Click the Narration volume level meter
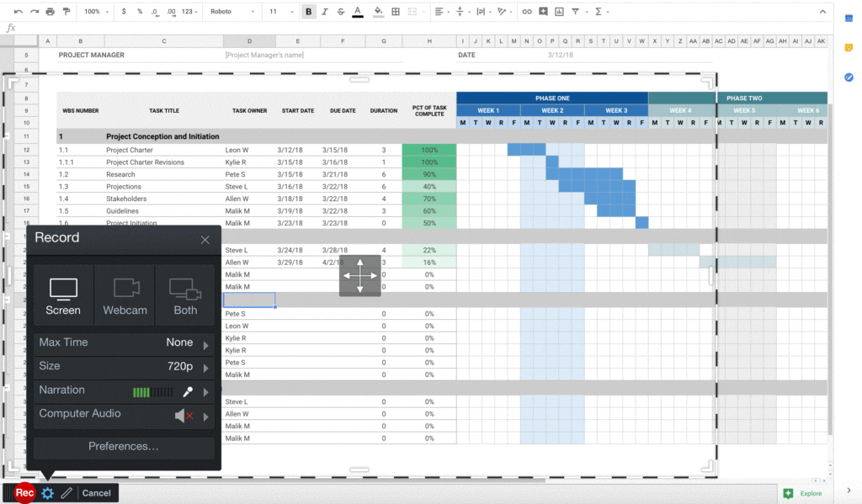This screenshot has height=504, width=862. (x=153, y=392)
